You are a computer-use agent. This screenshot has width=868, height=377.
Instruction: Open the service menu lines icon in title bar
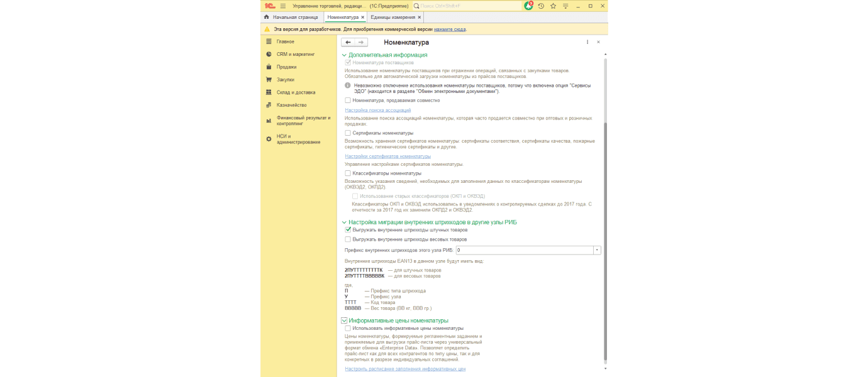click(565, 6)
